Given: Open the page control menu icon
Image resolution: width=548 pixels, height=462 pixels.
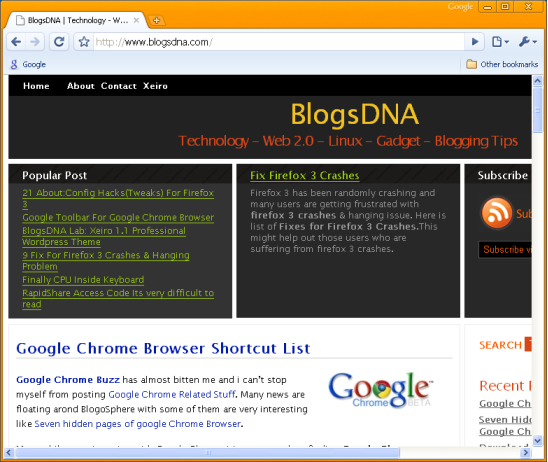Looking at the screenshot, I should [x=500, y=42].
